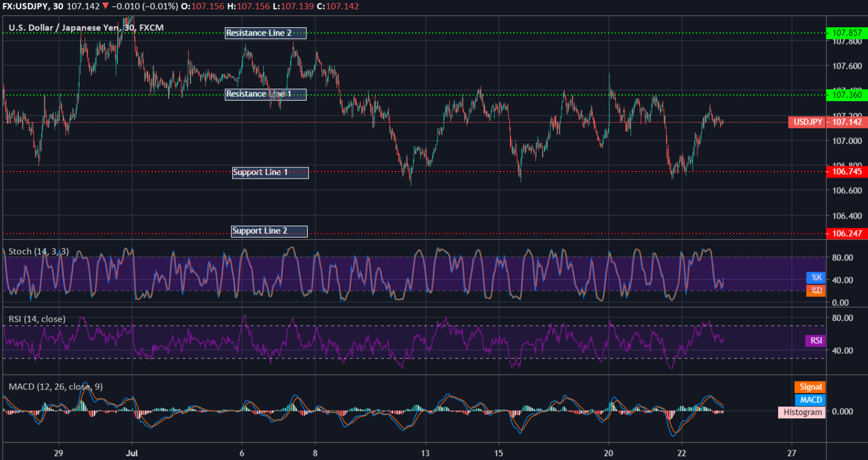Click the blue MACD legend tag
The image size is (868, 460).
click(x=810, y=400)
